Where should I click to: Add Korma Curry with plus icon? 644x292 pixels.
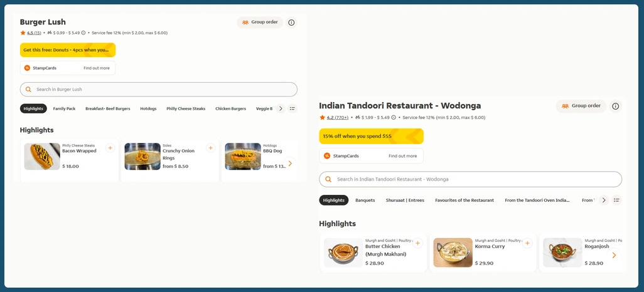click(527, 243)
